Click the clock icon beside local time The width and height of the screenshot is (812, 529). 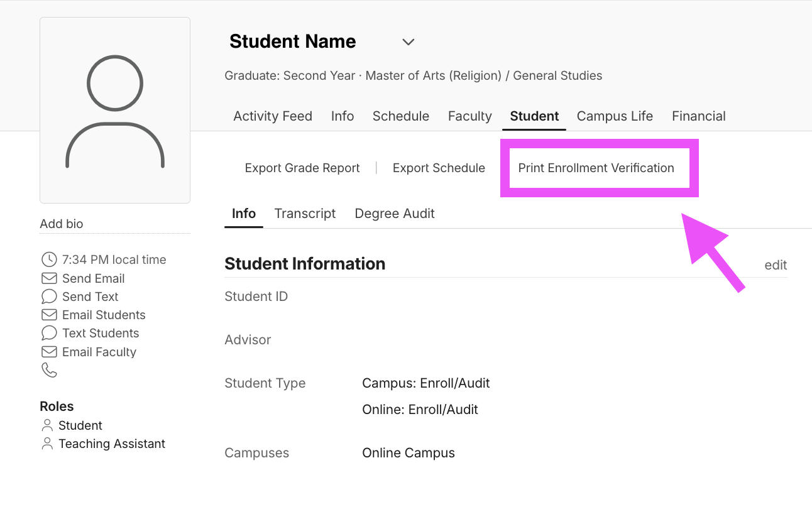49,259
